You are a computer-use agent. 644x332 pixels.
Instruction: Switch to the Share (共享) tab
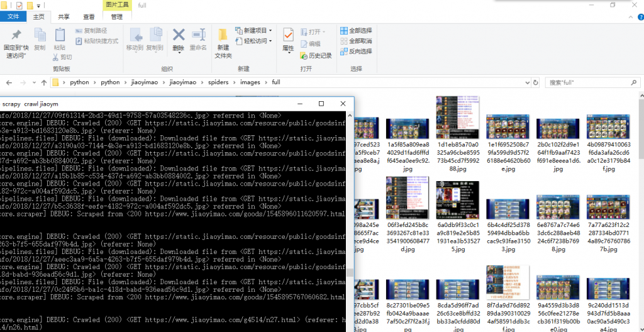(64, 17)
